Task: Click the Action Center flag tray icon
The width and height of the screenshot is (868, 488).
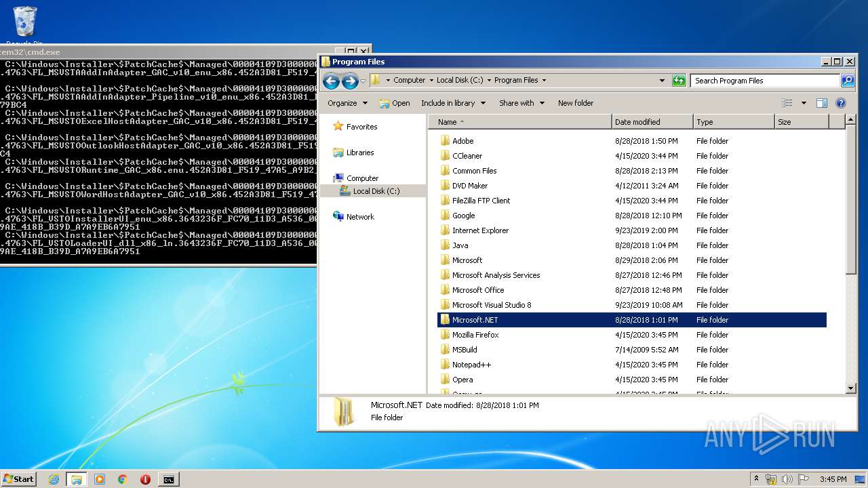Action: pyautogui.click(x=804, y=479)
